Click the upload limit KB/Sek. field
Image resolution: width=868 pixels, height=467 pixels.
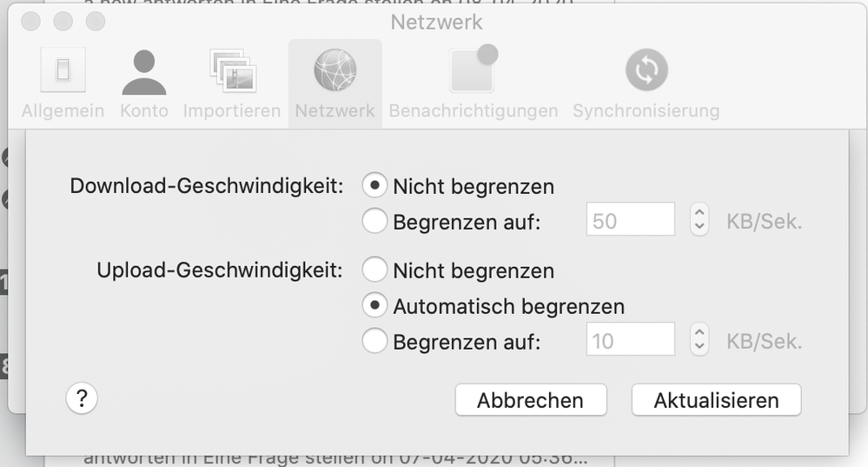tap(631, 341)
